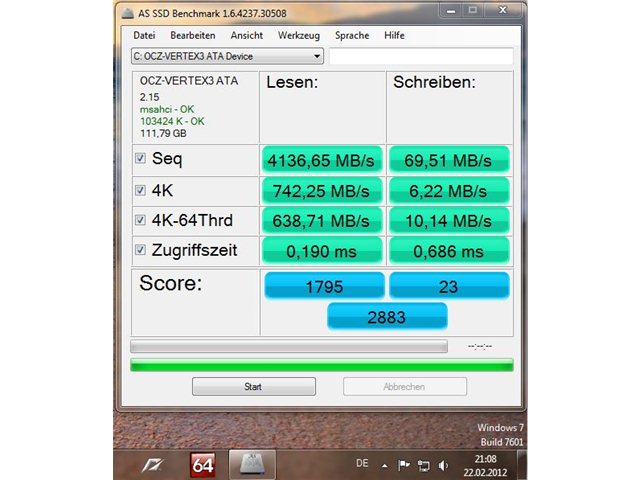Disable the 4K-64Thrd test checkbox
The width and height of the screenshot is (640, 480).
140,219
